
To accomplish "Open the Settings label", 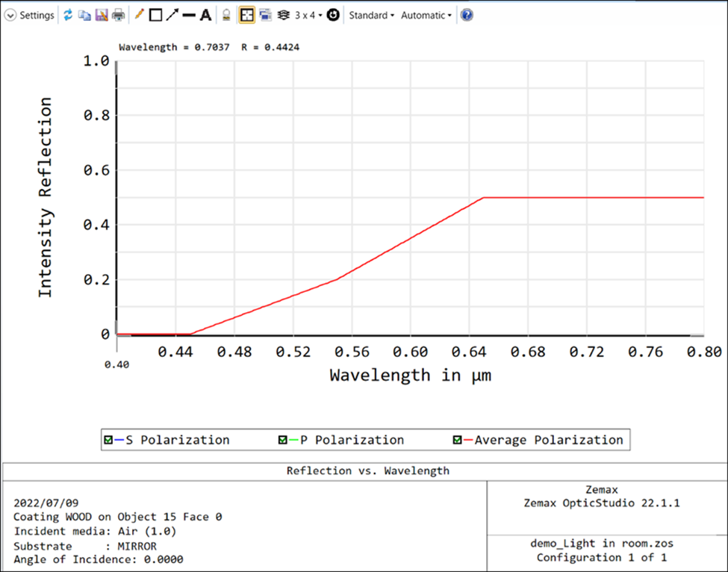I will coord(37,16).
